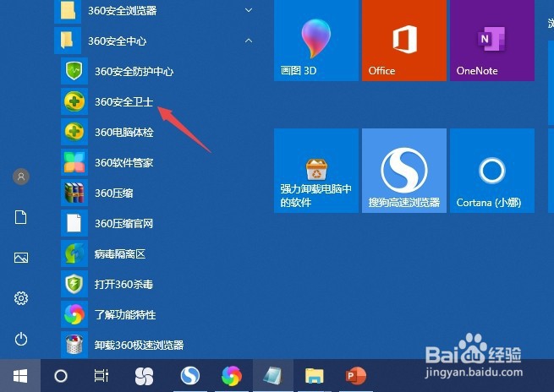The image size is (554, 392).
Task: Open Pictures from Start sidebar
Action: [21, 258]
